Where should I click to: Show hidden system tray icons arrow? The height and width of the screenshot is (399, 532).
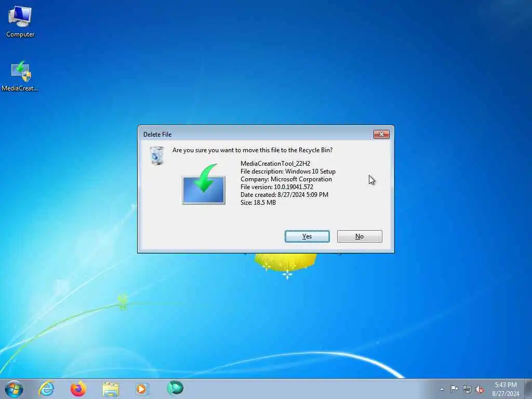pyautogui.click(x=442, y=390)
